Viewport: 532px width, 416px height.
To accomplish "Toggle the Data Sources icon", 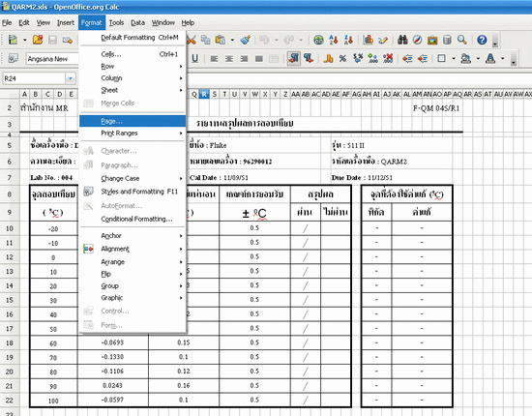I will pos(447,40).
